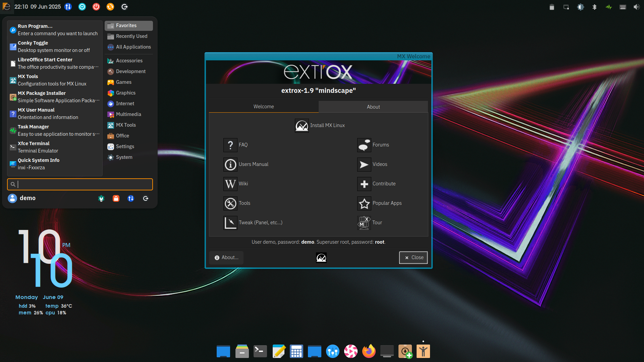
Task: Start the Tour icon
Action: (364, 223)
